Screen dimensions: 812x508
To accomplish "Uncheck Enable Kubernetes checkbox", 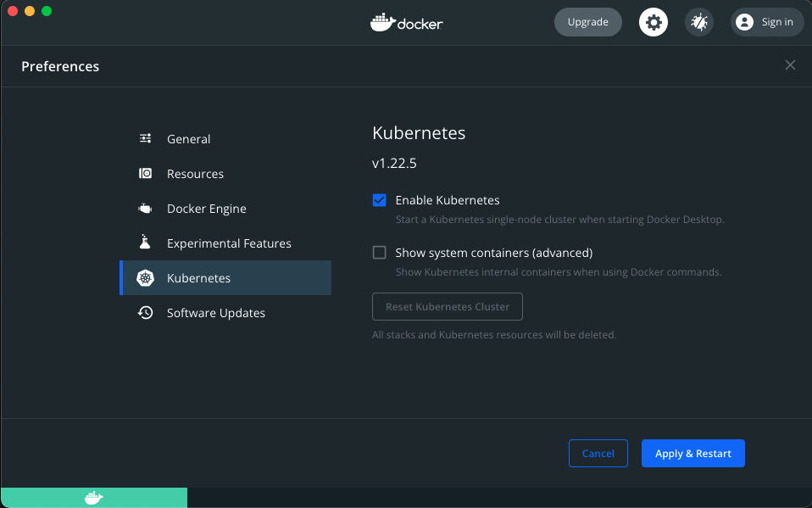I will point(379,200).
